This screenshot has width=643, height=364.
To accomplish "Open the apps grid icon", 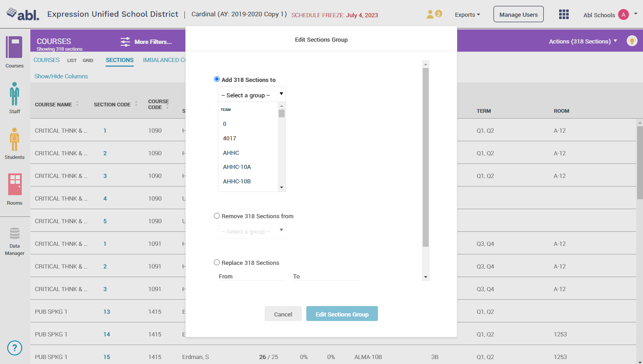I will [564, 14].
